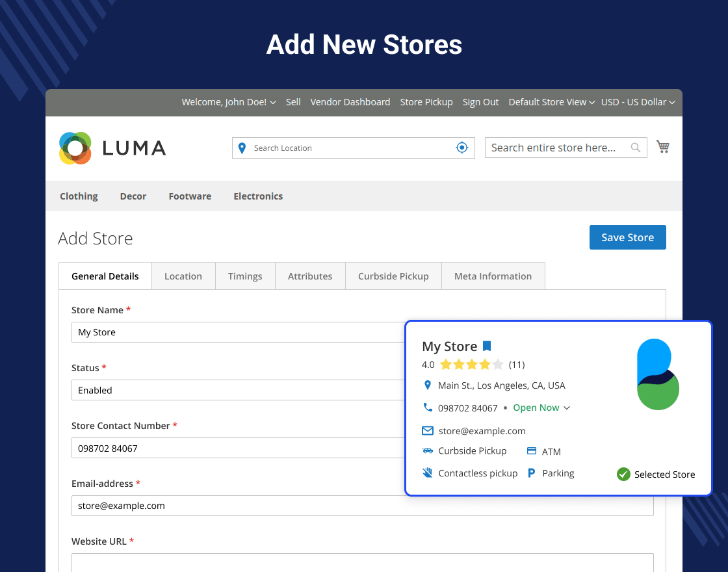Open the Attributes tab

click(310, 276)
